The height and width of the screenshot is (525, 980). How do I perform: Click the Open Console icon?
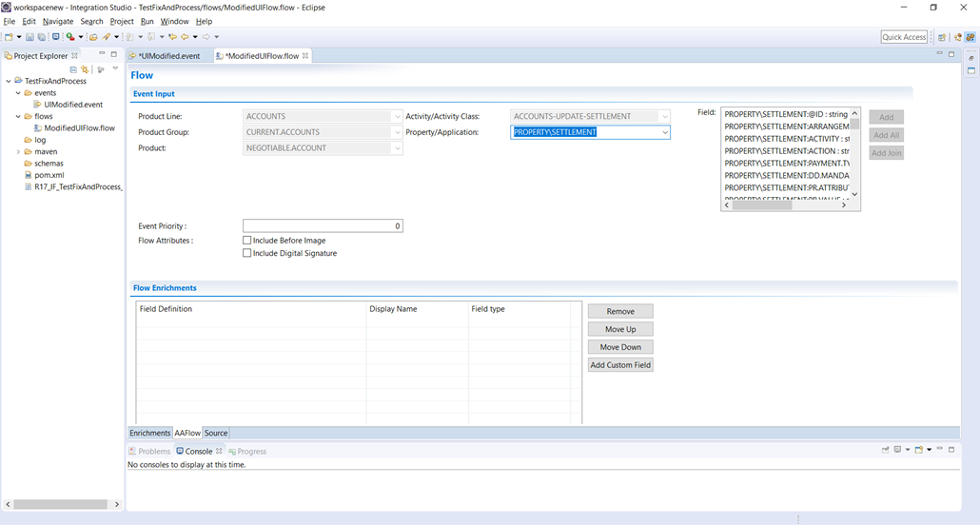pos(919,450)
